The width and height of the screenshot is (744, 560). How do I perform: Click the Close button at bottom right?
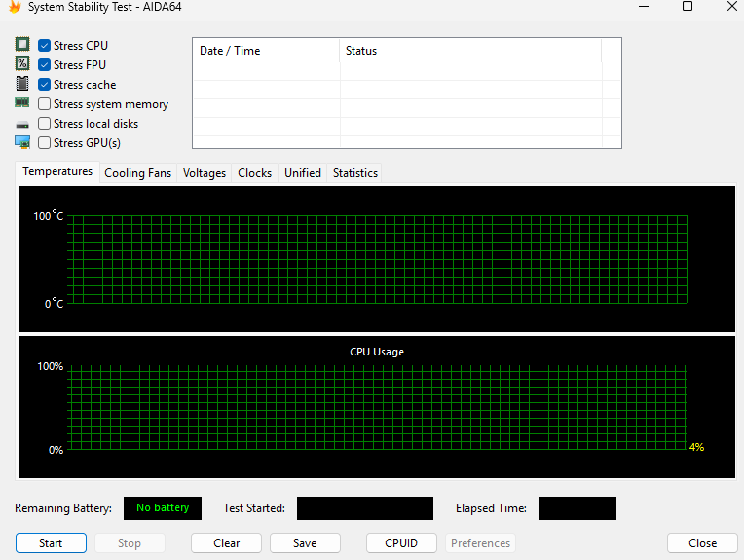tap(702, 542)
